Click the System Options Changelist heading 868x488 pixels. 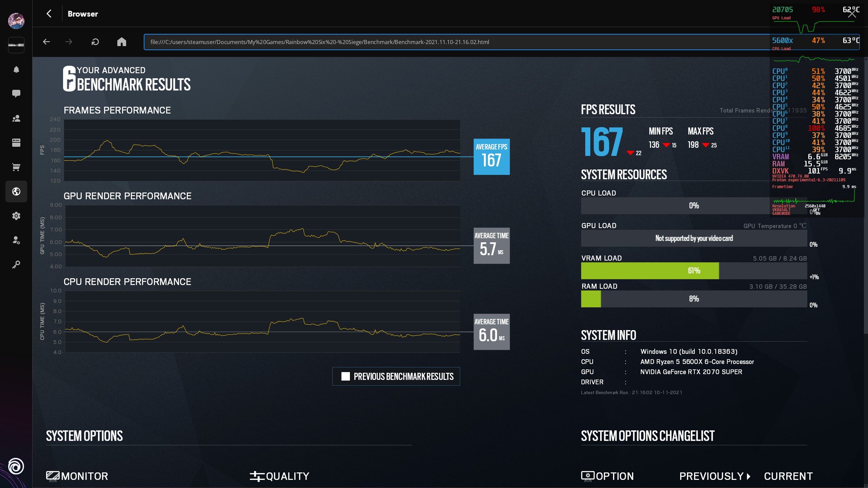point(648,436)
